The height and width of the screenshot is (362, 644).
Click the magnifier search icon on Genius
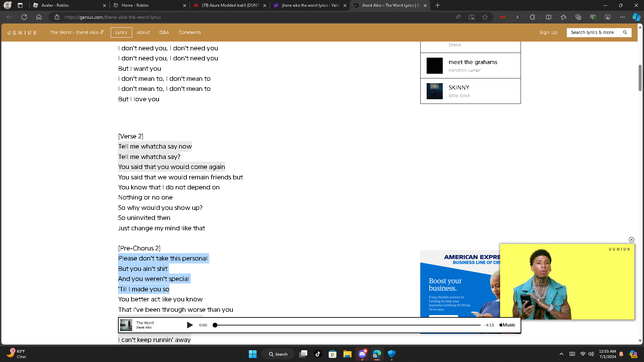pyautogui.click(x=625, y=33)
